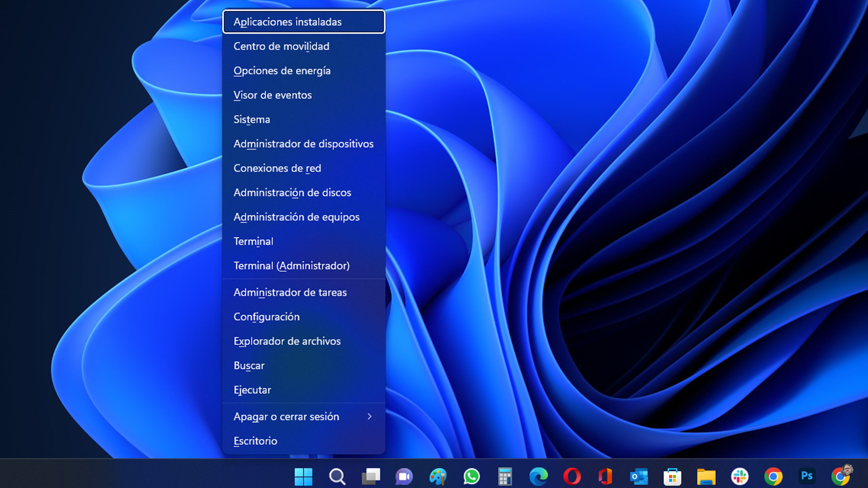Launch the Calculator taskbar icon
Screen dimensions: 868x488
[505, 476]
